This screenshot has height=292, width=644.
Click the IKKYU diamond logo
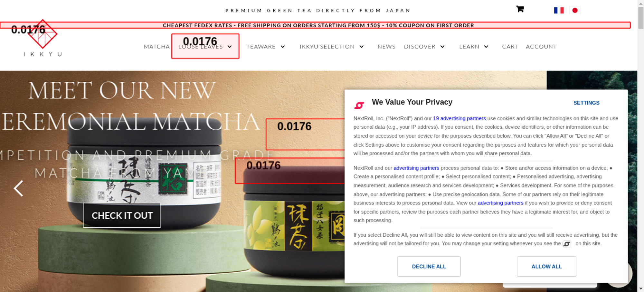click(x=43, y=34)
